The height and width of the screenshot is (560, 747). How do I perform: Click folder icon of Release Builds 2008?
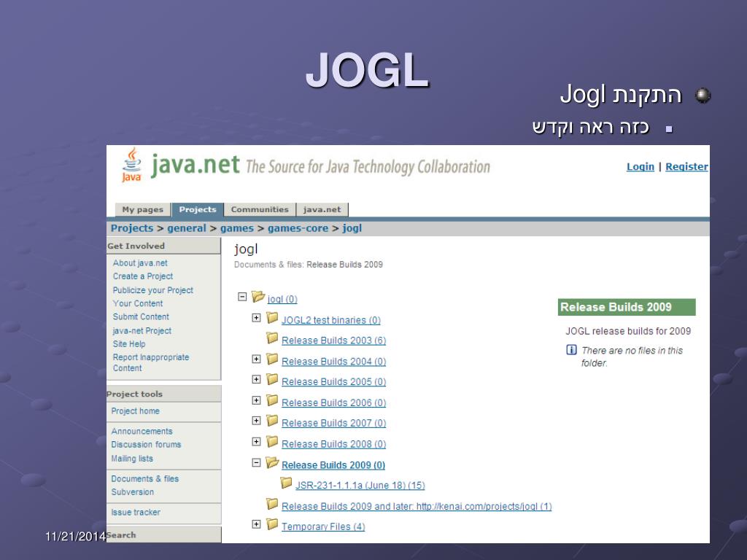tap(273, 442)
